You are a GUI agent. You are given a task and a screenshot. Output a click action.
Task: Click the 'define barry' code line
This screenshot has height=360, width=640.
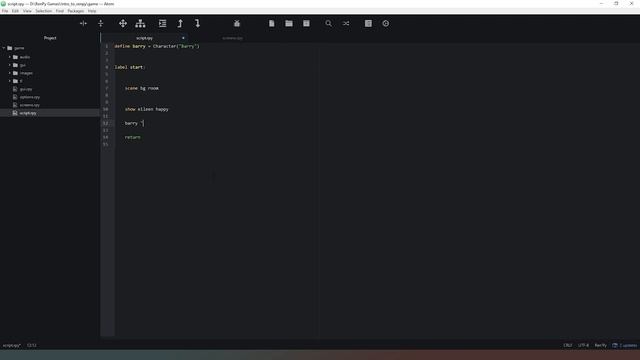pyautogui.click(x=157, y=46)
